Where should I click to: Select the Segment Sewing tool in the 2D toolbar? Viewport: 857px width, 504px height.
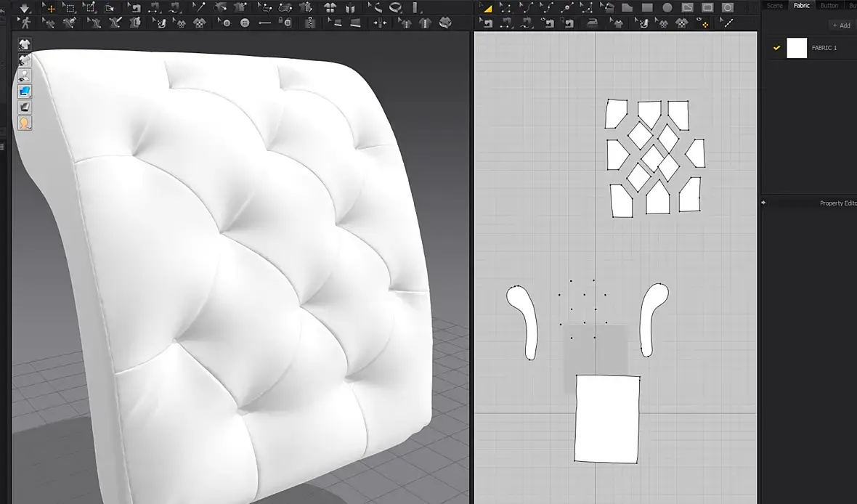click(x=506, y=23)
